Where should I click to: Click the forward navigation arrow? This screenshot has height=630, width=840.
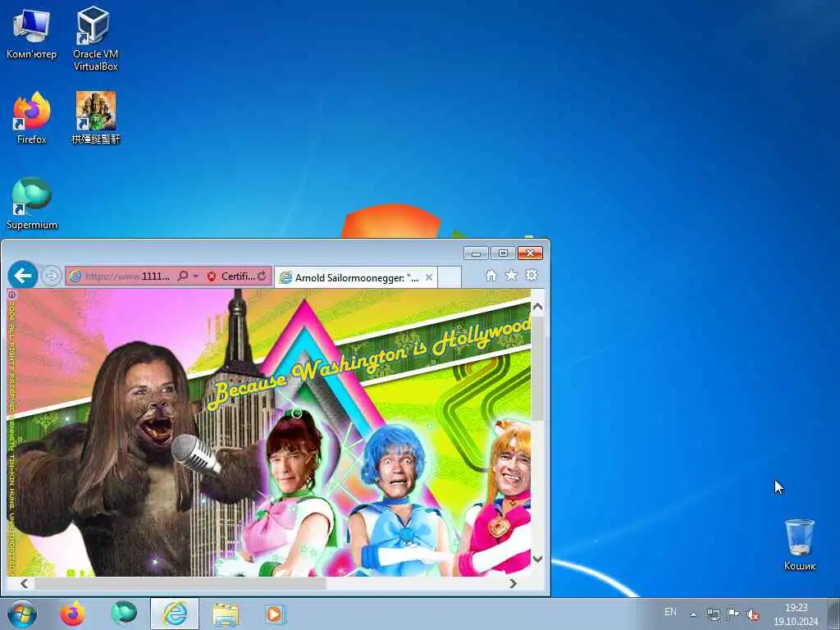(x=52, y=276)
